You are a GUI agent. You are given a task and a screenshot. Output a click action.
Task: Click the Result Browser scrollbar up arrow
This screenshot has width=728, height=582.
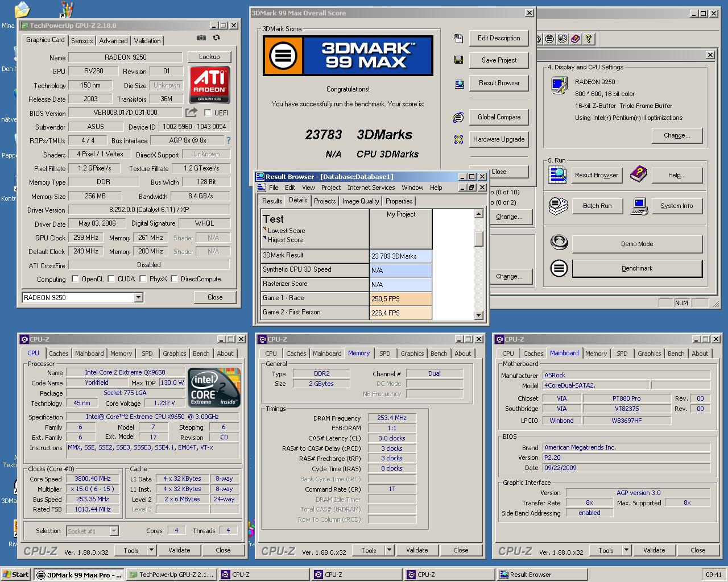pyautogui.click(x=479, y=214)
